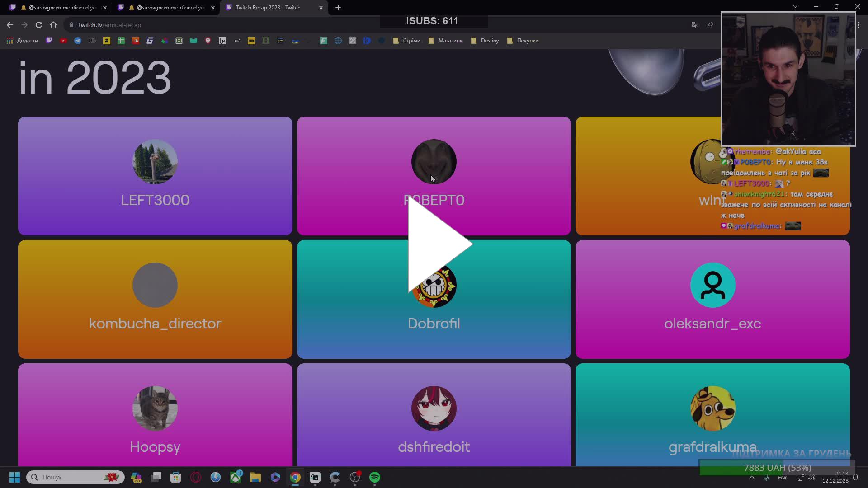868x488 pixels.
Task: Open the Telegram bookmark
Action: 77,40
